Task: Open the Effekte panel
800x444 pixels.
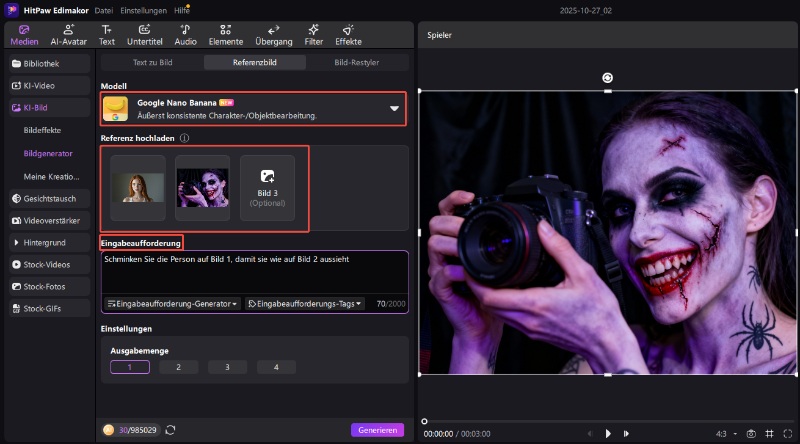Action: tap(348, 35)
